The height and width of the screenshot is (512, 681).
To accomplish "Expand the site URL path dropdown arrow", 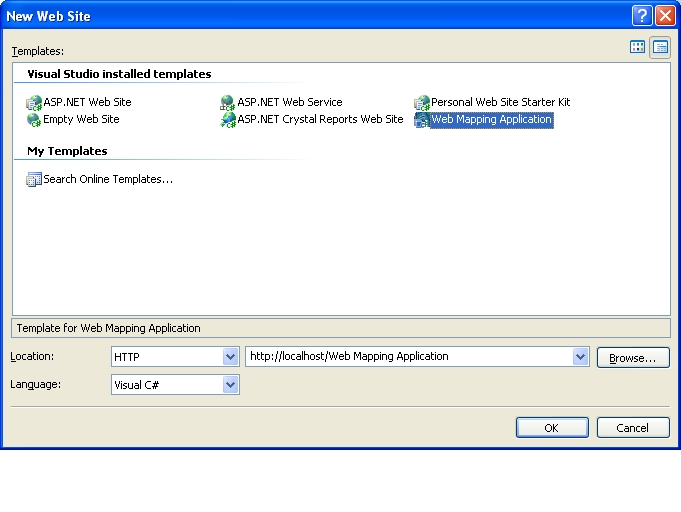I will (x=581, y=357).
